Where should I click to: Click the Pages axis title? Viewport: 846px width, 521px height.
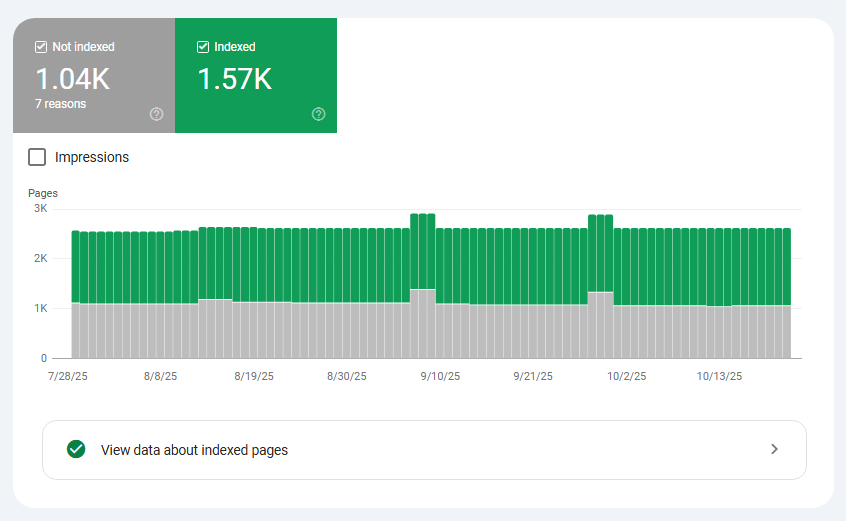43,193
